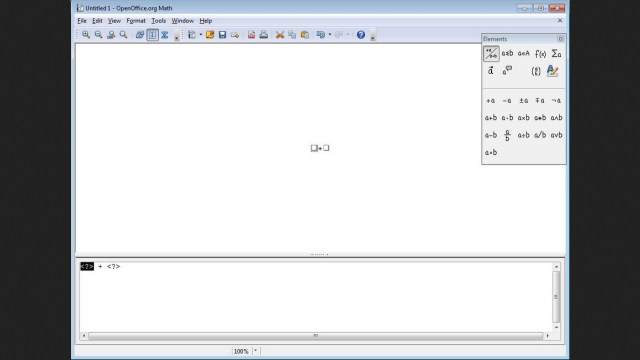Insert the ±a plus-minus element
Image resolution: width=640 pixels, height=360 pixels.
pos(524,100)
